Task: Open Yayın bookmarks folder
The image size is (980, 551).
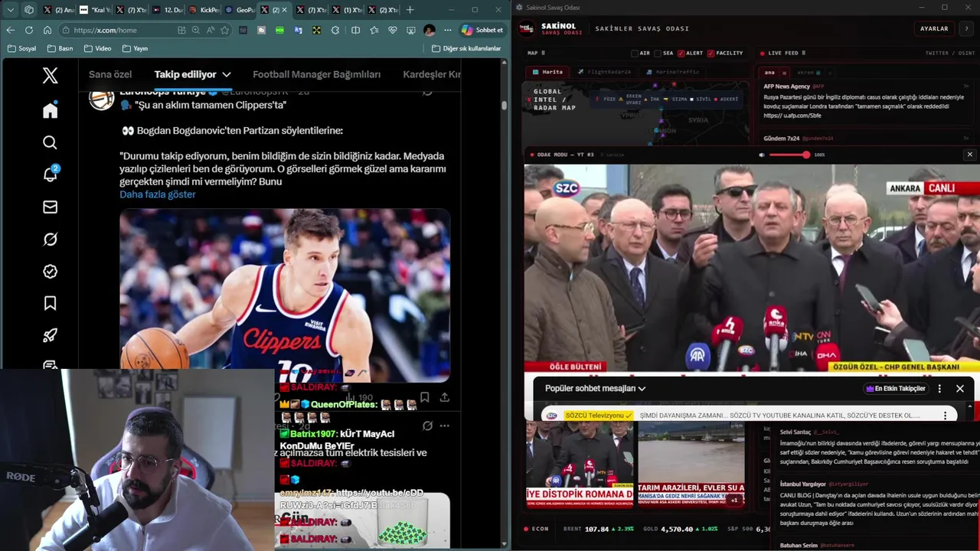Action: coord(135,48)
